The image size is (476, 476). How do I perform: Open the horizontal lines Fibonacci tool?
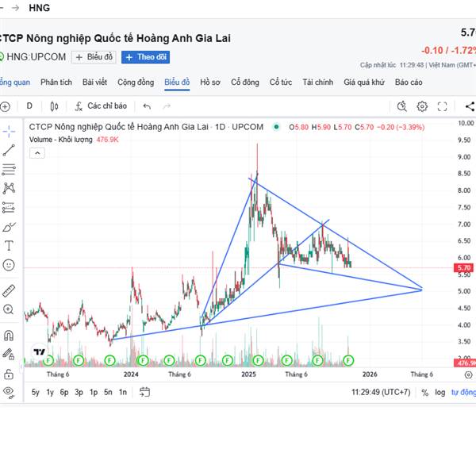(9, 170)
